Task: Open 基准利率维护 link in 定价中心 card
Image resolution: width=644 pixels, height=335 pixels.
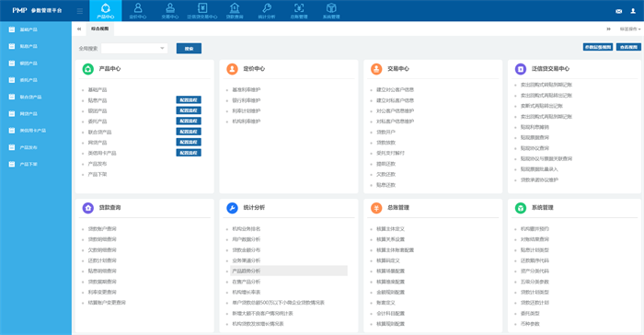Action: point(246,89)
